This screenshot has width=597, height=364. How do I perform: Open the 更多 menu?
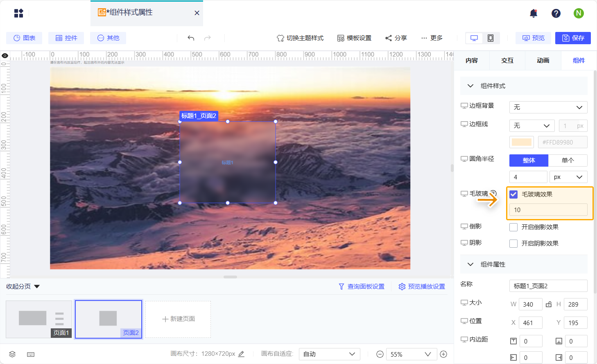(432, 38)
